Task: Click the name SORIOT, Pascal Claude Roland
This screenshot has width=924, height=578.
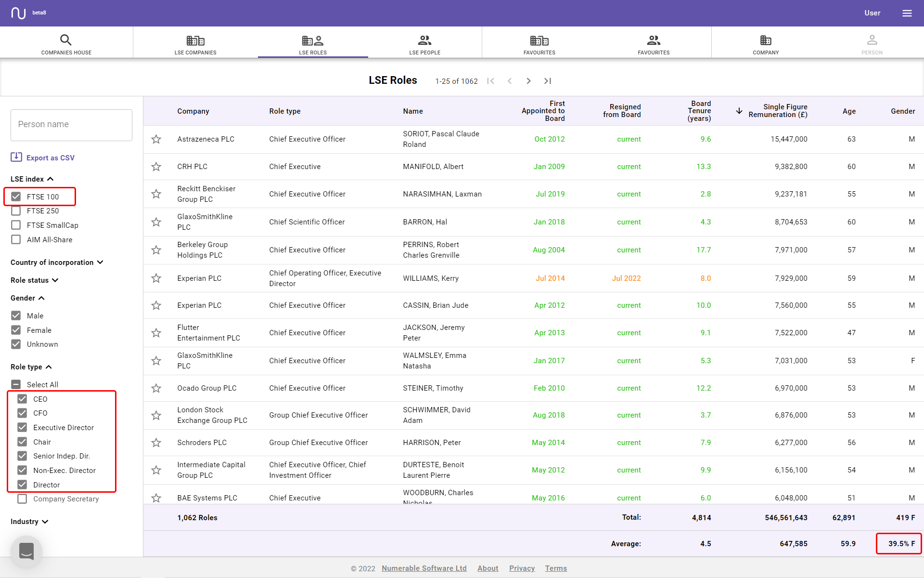Action: coord(441,139)
